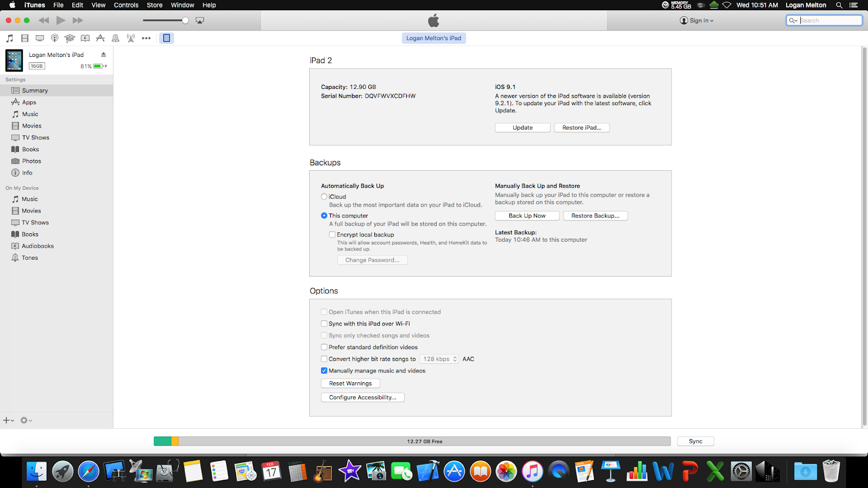Open the File menu
The height and width of the screenshot is (488, 868).
(59, 5)
